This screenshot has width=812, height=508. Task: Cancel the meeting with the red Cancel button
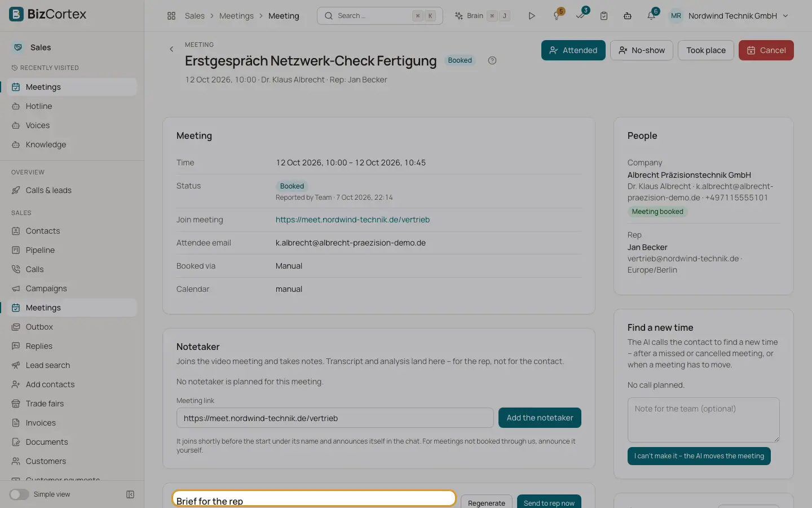pyautogui.click(x=766, y=50)
